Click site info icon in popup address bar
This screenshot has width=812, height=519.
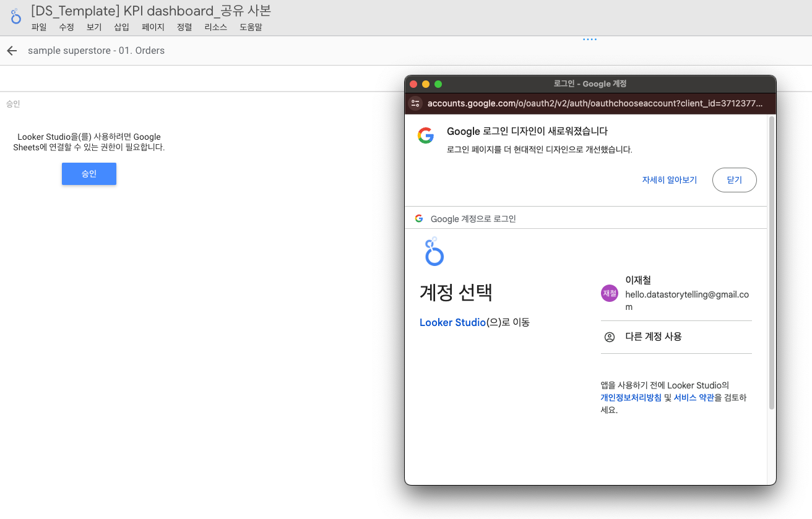point(415,103)
